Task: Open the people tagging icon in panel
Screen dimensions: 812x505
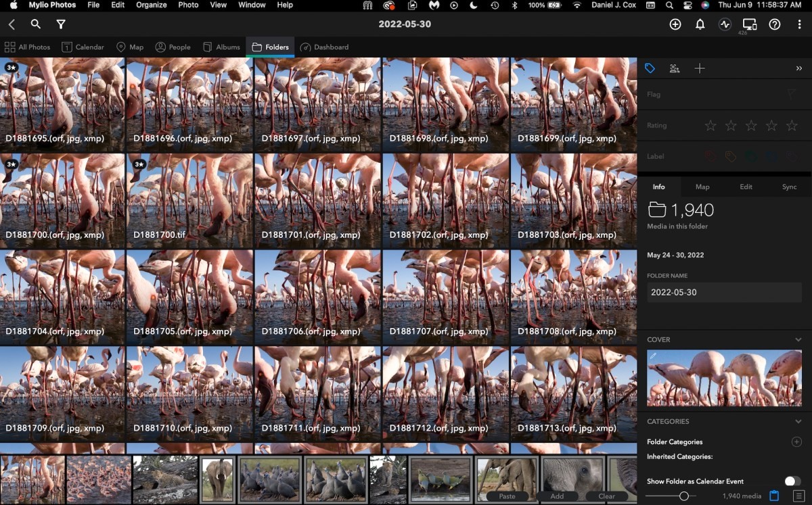Action: pos(675,68)
